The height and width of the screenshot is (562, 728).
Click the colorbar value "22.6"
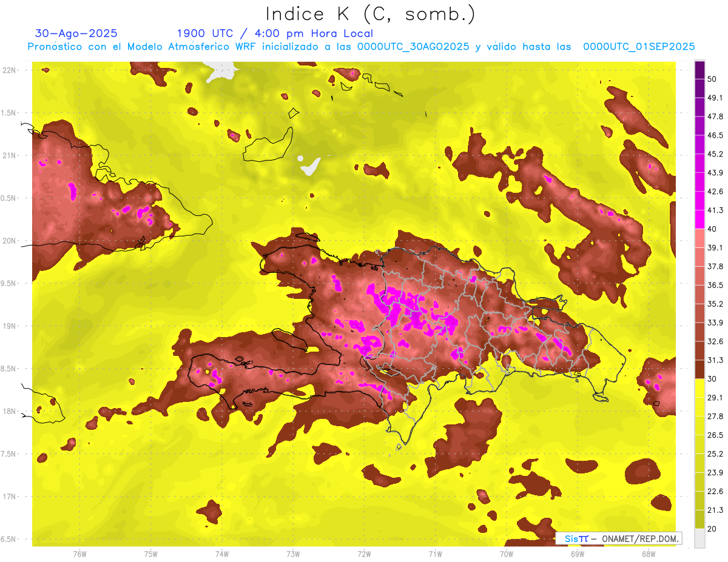tap(715, 492)
